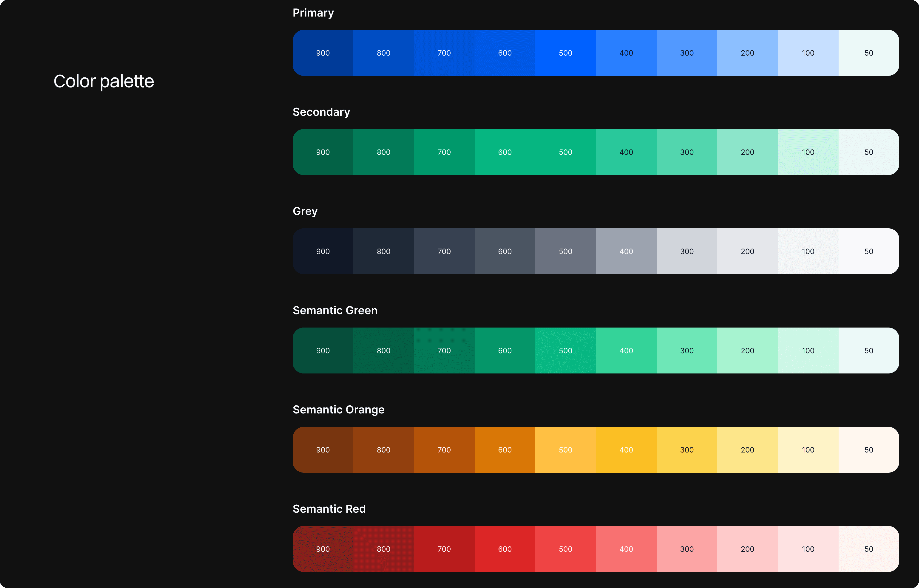Click the Grey 400 swatch
The width and height of the screenshot is (919, 588).
[626, 251]
